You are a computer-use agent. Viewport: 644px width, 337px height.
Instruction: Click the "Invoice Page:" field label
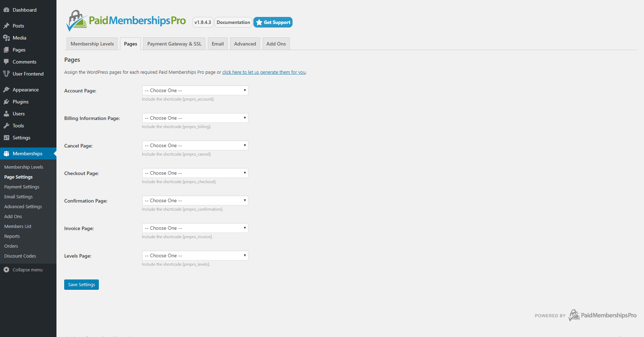pyautogui.click(x=79, y=228)
